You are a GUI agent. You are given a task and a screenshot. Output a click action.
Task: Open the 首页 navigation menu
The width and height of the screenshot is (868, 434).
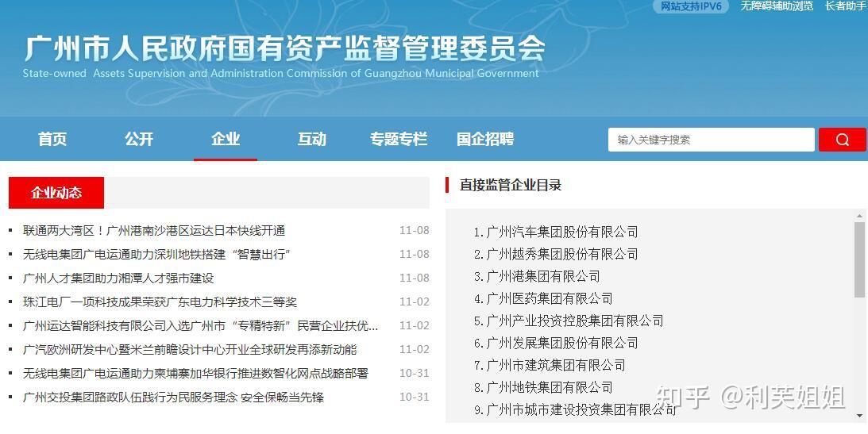click(52, 139)
